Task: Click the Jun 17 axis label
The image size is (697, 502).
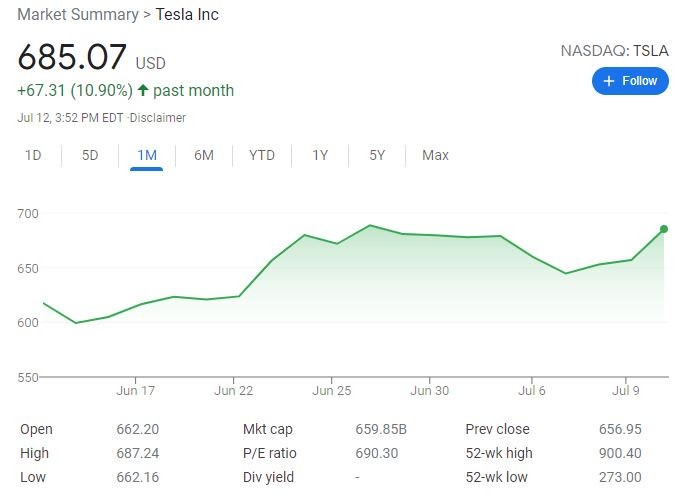Action: click(x=136, y=391)
